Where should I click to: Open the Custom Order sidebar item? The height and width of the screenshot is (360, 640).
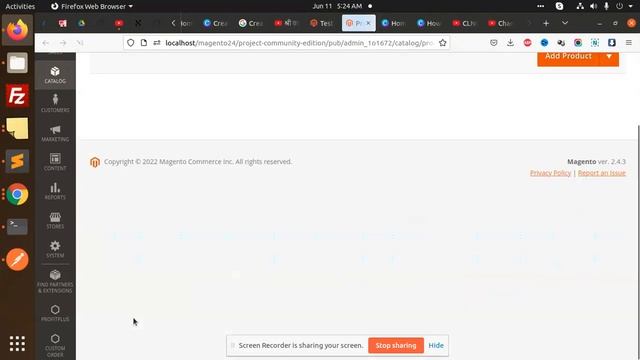55,345
